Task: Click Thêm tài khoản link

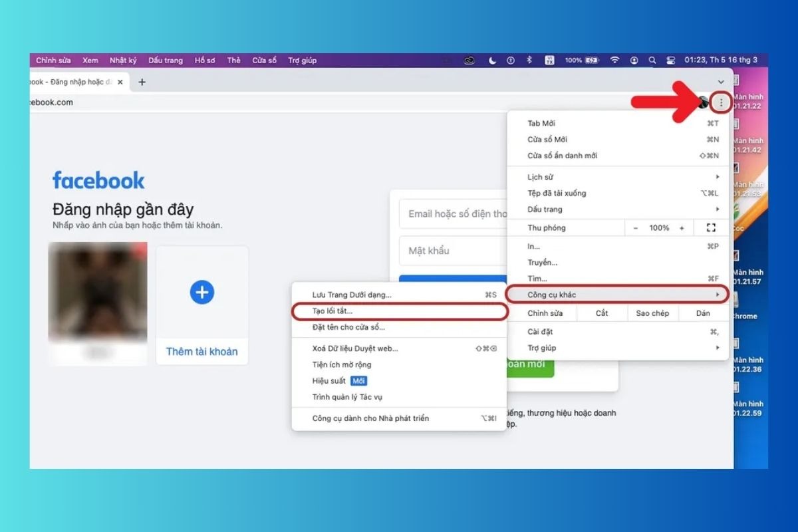Action: click(201, 351)
